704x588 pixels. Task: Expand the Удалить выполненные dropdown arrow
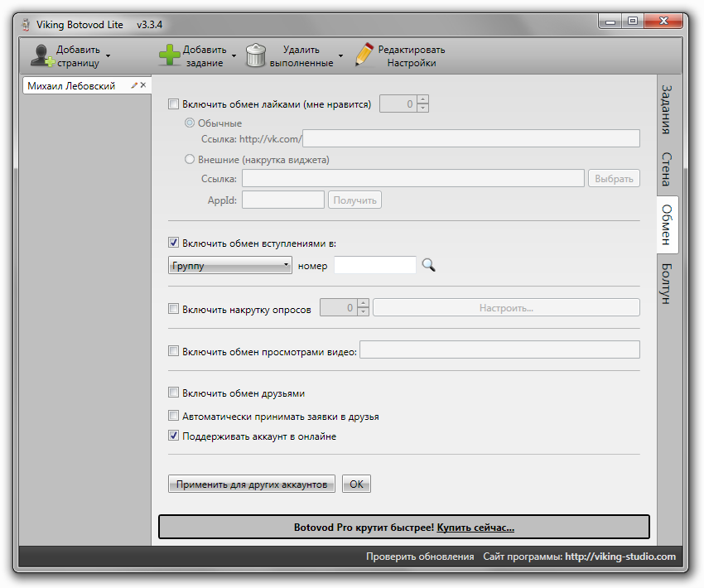pyautogui.click(x=340, y=56)
